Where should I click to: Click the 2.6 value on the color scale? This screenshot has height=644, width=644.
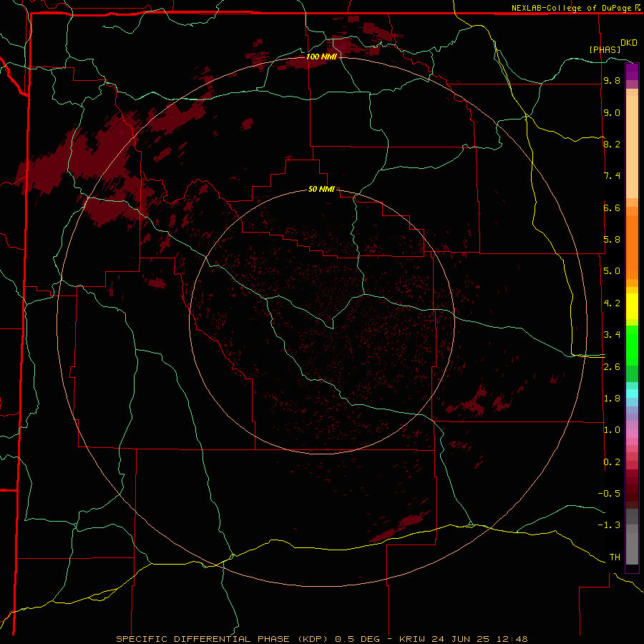pyautogui.click(x=612, y=367)
